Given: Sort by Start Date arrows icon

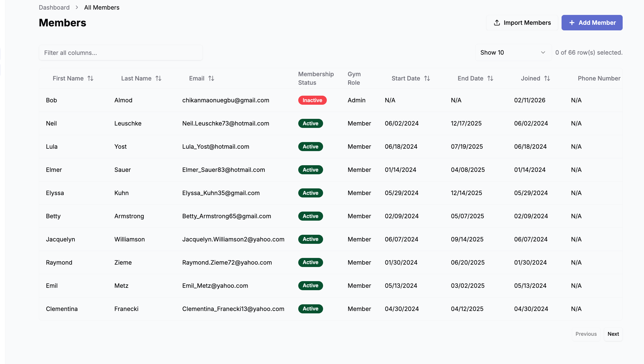Looking at the screenshot, I should pos(427,78).
